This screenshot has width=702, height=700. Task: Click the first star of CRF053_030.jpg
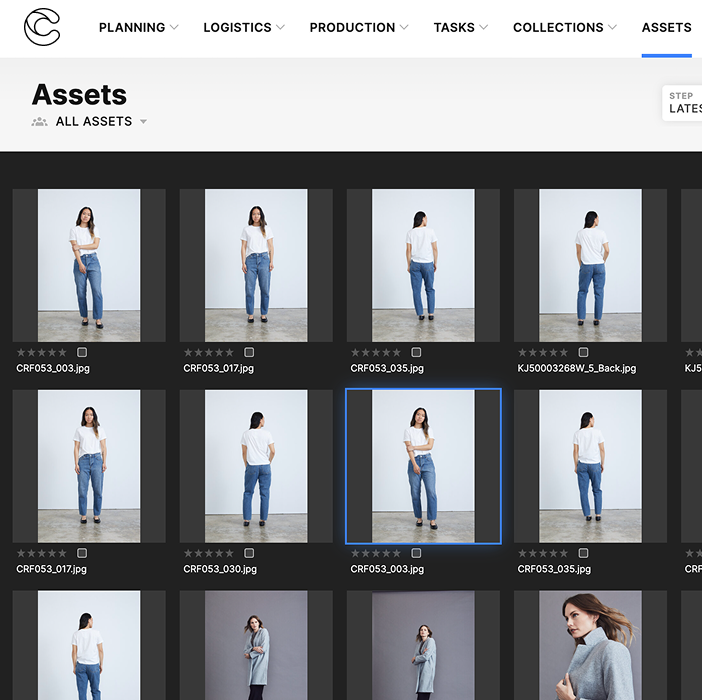click(x=188, y=553)
